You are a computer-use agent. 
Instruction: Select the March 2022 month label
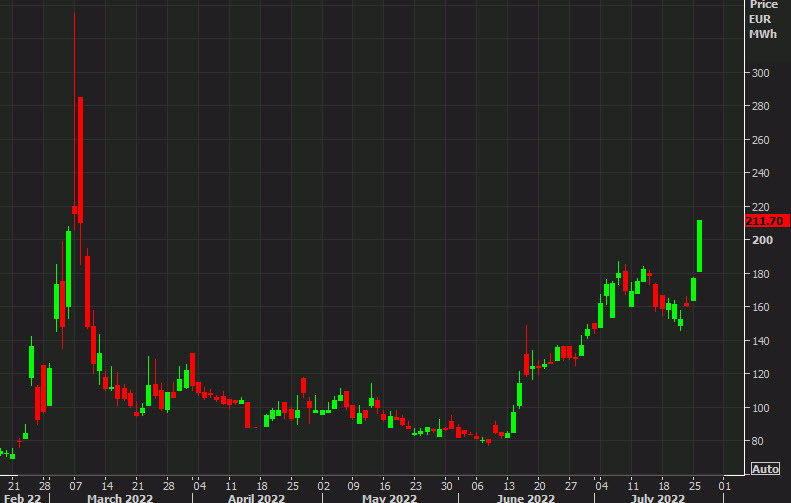coord(122,497)
